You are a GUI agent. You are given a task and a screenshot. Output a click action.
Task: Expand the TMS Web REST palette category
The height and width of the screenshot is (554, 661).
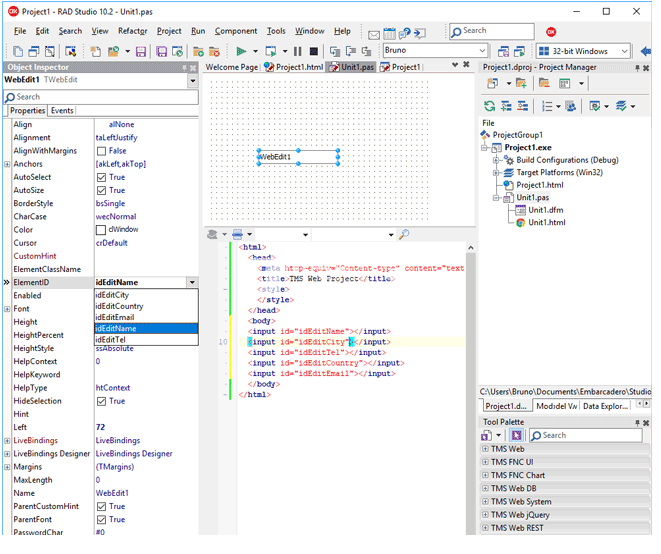coord(485,528)
